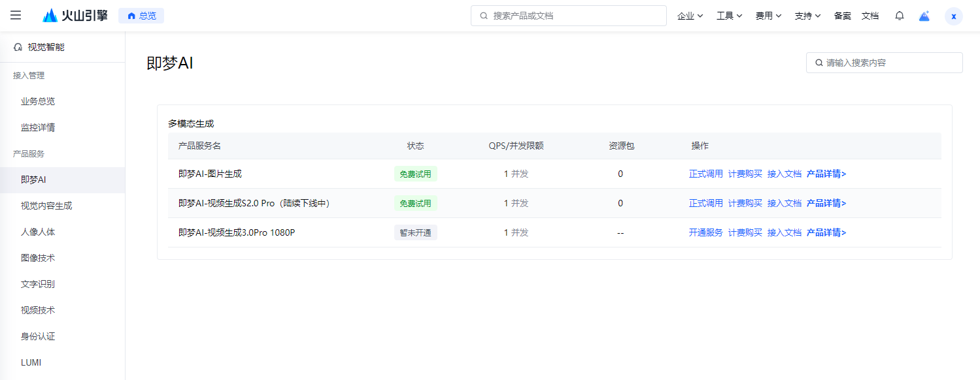
Task: Open the user avatar menu
Action: point(954,16)
